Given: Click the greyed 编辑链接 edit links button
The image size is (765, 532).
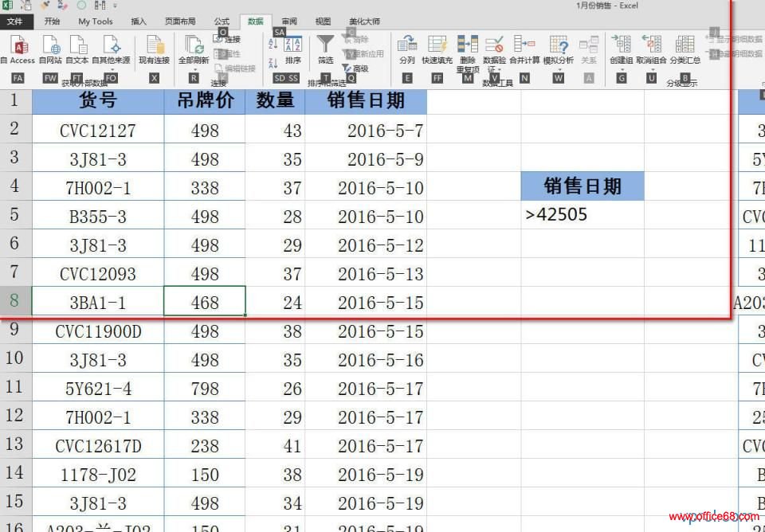Looking at the screenshot, I should (x=235, y=68).
